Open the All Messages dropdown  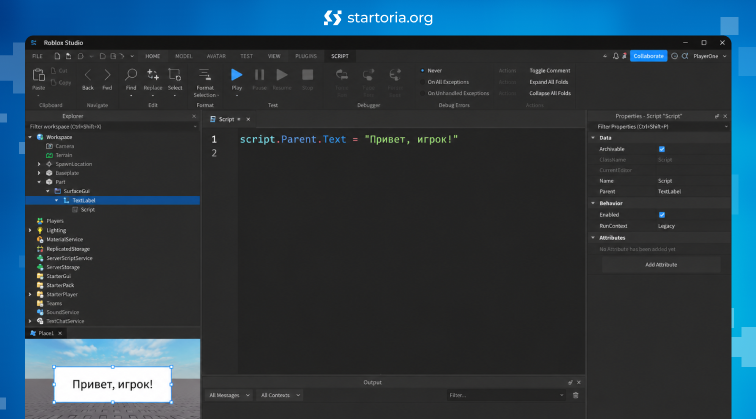229,395
